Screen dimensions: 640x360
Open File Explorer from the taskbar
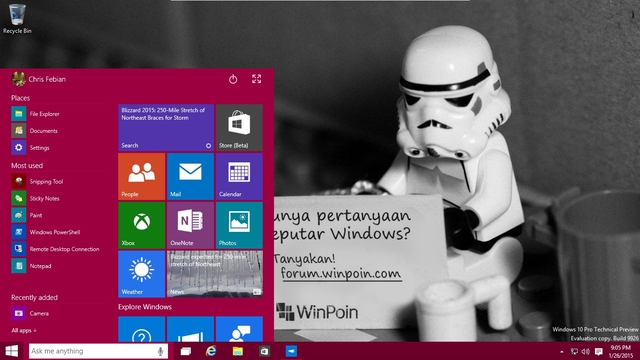tap(238, 351)
